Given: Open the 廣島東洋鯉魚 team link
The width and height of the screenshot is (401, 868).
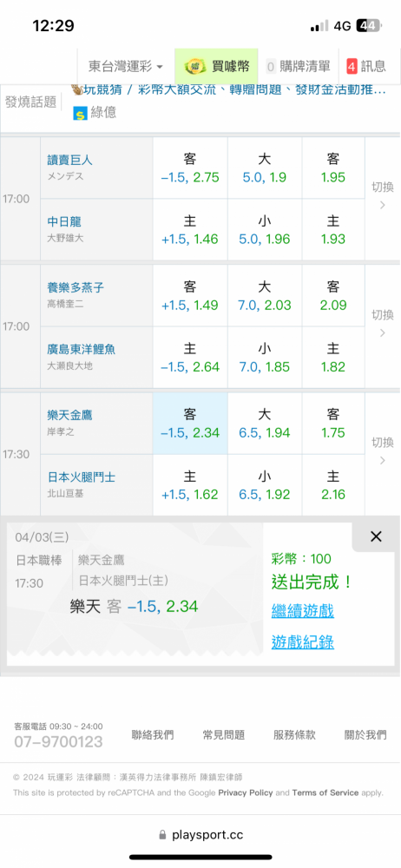Looking at the screenshot, I should [x=82, y=349].
